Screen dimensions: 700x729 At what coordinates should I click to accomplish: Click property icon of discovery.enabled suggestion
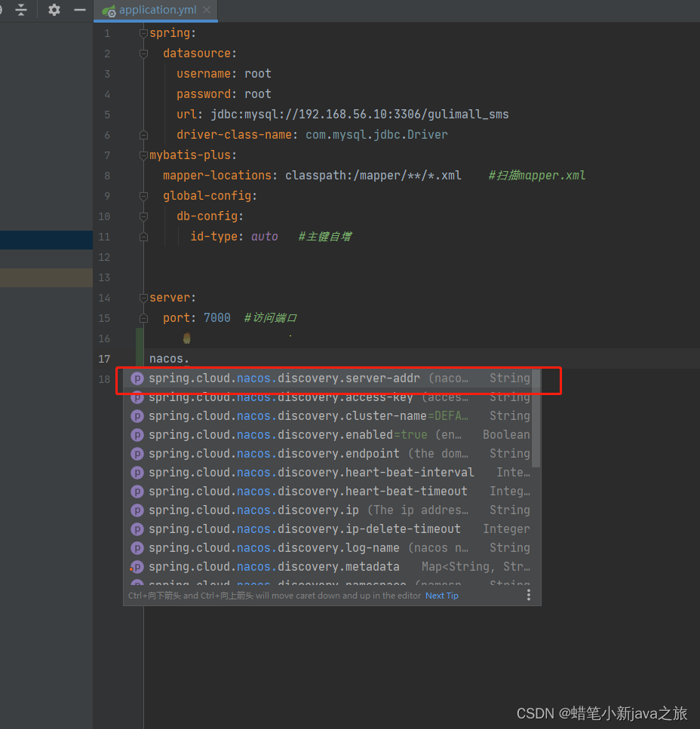(x=137, y=435)
